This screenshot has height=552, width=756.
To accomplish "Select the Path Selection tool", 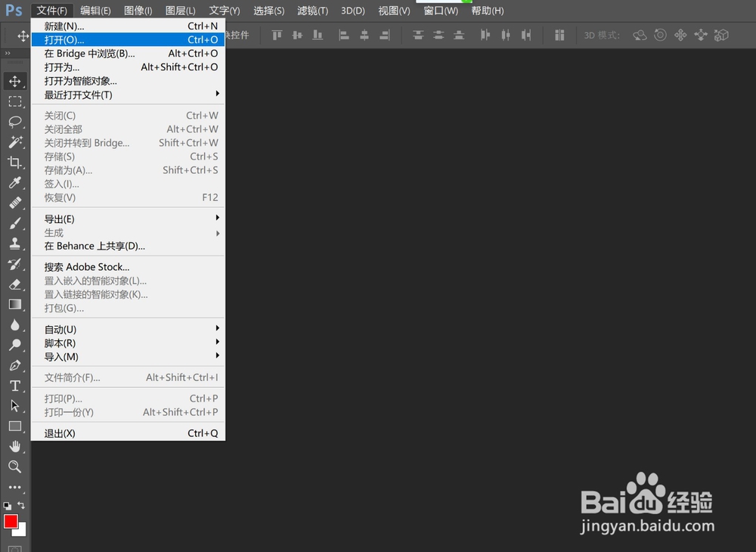I will 15,406.
